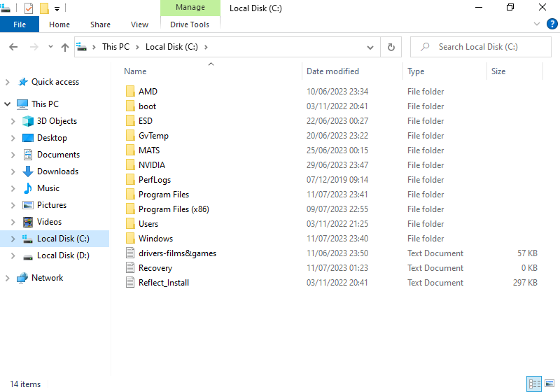Select the GvTemp folder
The width and height of the screenshot is (560, 392).
153,136
